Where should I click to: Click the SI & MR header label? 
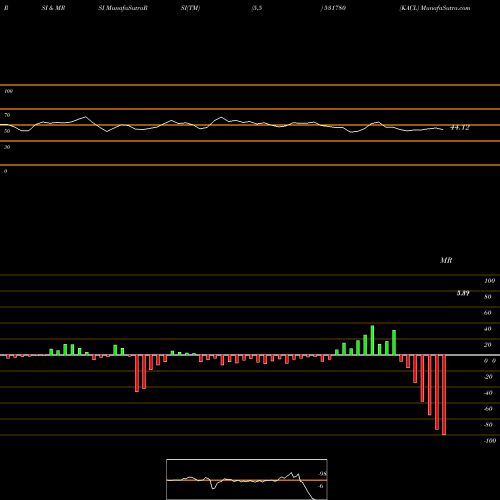(x=53, y=8)
